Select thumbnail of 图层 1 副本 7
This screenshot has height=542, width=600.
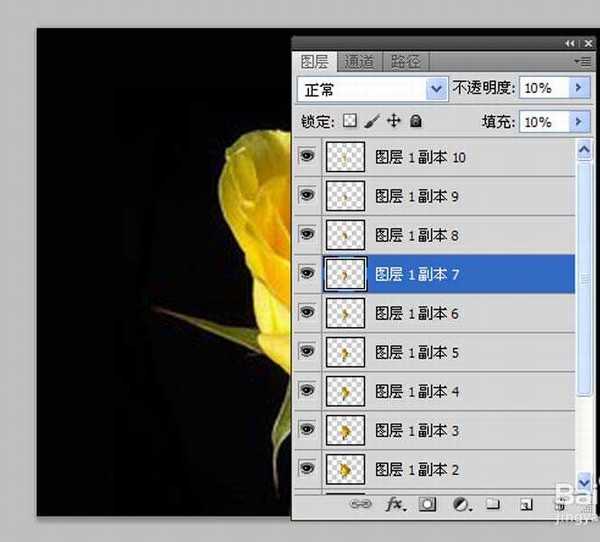[x=345, y=274]
